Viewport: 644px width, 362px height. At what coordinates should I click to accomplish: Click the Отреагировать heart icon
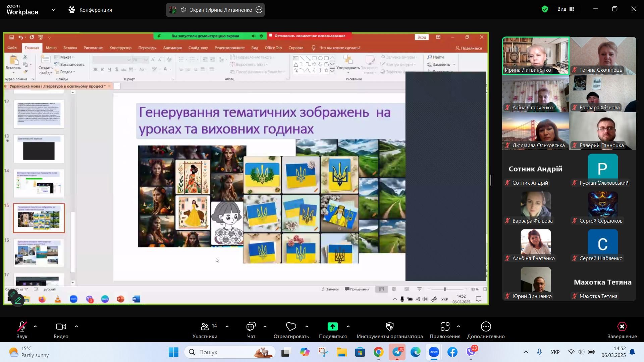point(291,327)
